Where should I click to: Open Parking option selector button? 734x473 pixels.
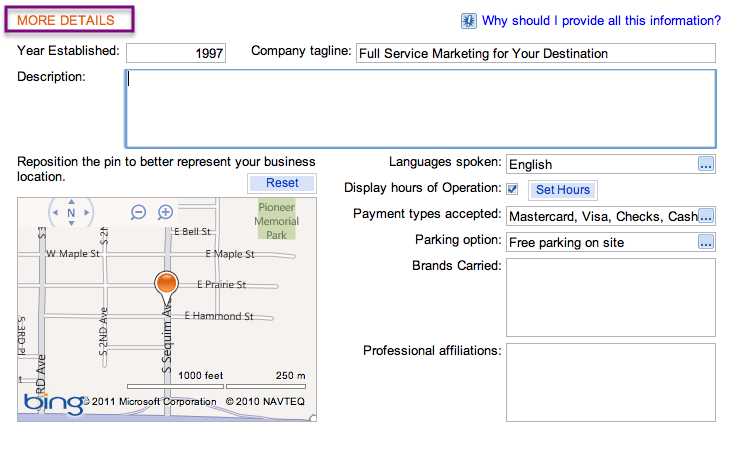(706, 242)
